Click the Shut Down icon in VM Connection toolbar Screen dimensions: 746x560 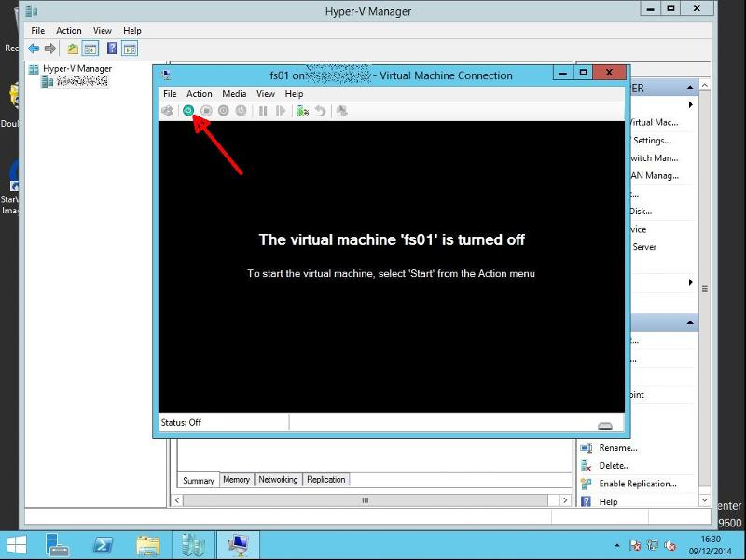pos(224,111)
